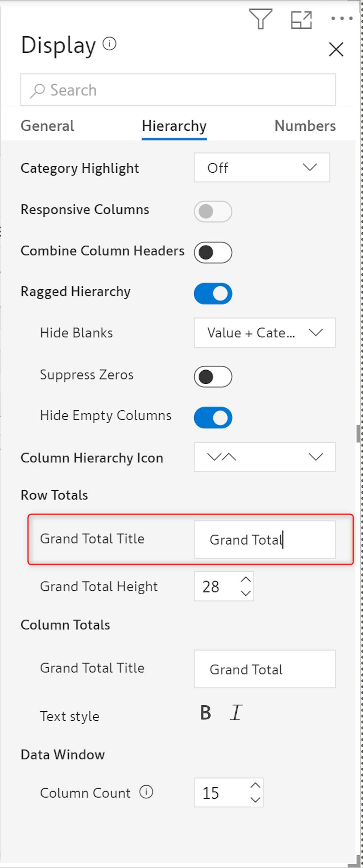
Task: Turn off Hide Empty Columns
Action: (213, 418)
